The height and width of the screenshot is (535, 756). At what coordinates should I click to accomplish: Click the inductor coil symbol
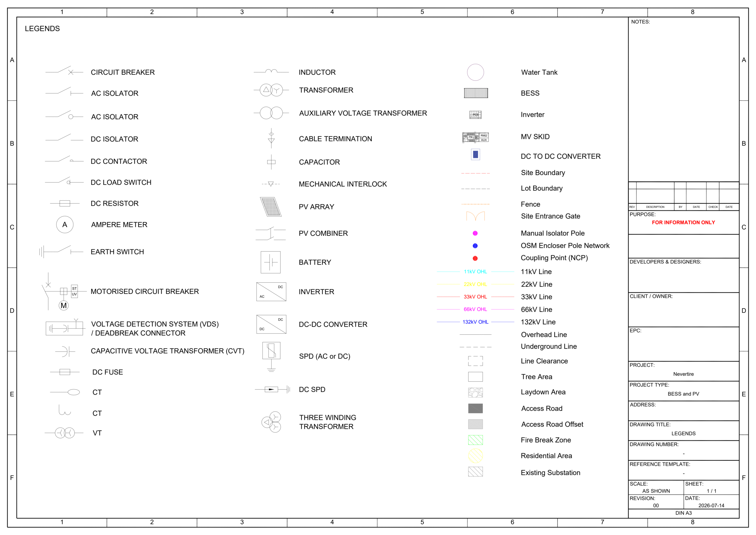[x=271, y=71]
